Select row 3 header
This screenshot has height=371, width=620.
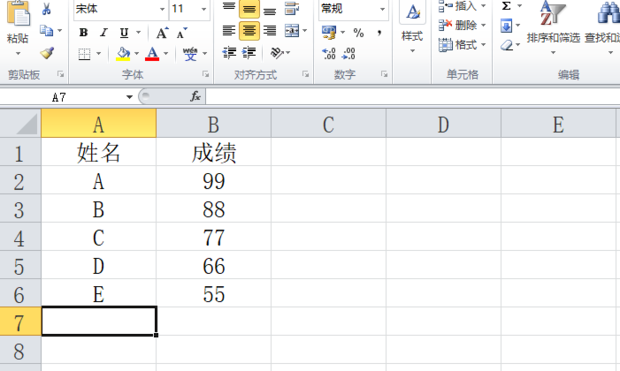click(20, 208)
